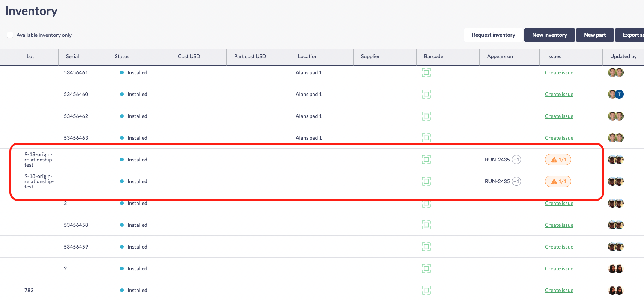
Task: Click updated-by avatars for serial 53456460
Action: click(615, 94)
